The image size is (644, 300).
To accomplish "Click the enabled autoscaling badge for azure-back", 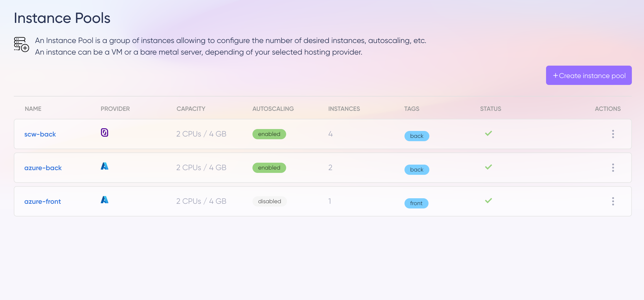I will click(x=269, y=168).
